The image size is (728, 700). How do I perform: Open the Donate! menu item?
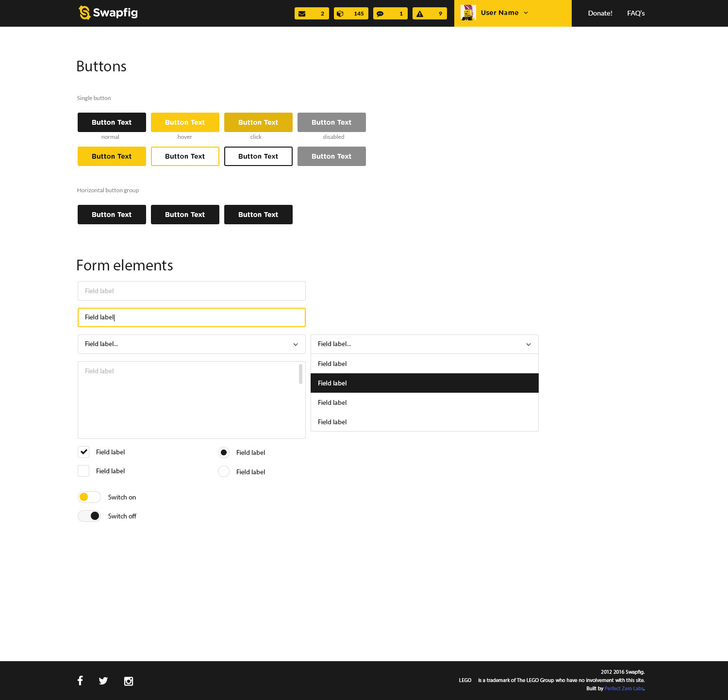(600, 13)
